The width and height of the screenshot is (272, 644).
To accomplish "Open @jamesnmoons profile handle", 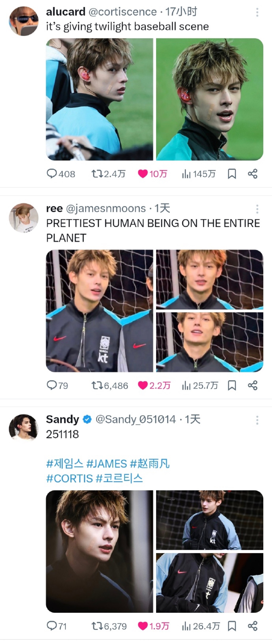I will pos(105,209).
